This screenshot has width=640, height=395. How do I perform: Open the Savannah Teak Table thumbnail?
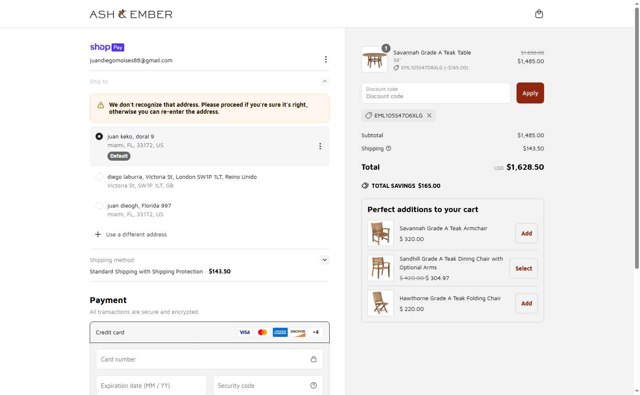374,60
